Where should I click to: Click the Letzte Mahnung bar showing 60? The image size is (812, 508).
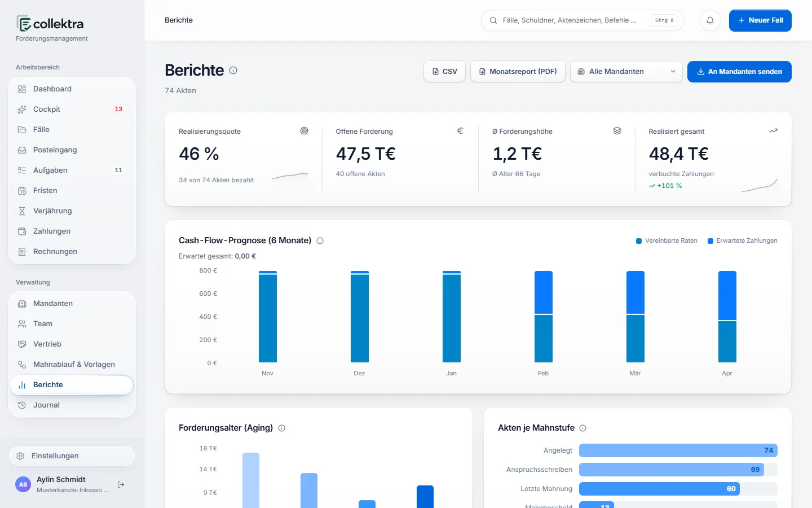[x=659, y=489]
